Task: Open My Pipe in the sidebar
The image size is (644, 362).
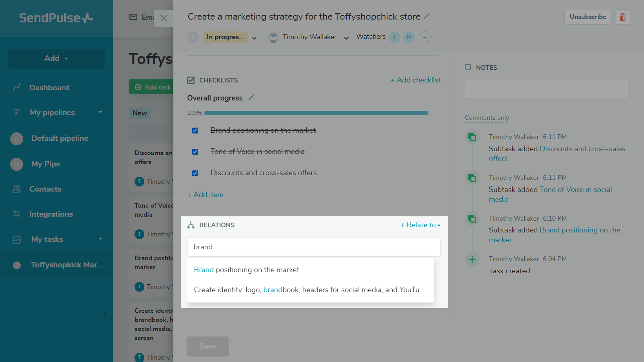Action: coord(46,164)
